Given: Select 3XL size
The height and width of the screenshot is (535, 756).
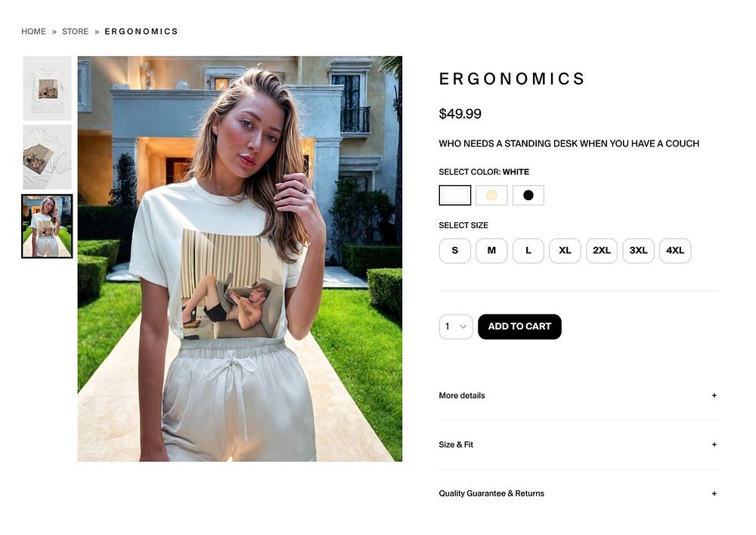Looking at the screenshot, I should 638,251.
